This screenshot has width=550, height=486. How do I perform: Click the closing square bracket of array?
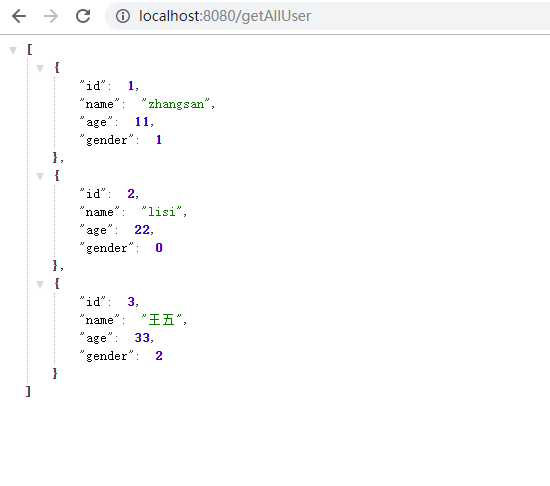(x=28, y=391)
